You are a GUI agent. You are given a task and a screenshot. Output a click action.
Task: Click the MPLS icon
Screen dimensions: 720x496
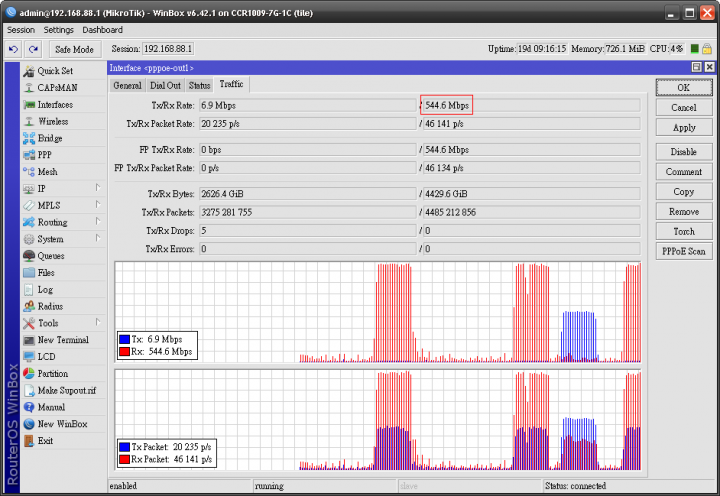pyautogui.click(x=29, y=205)
